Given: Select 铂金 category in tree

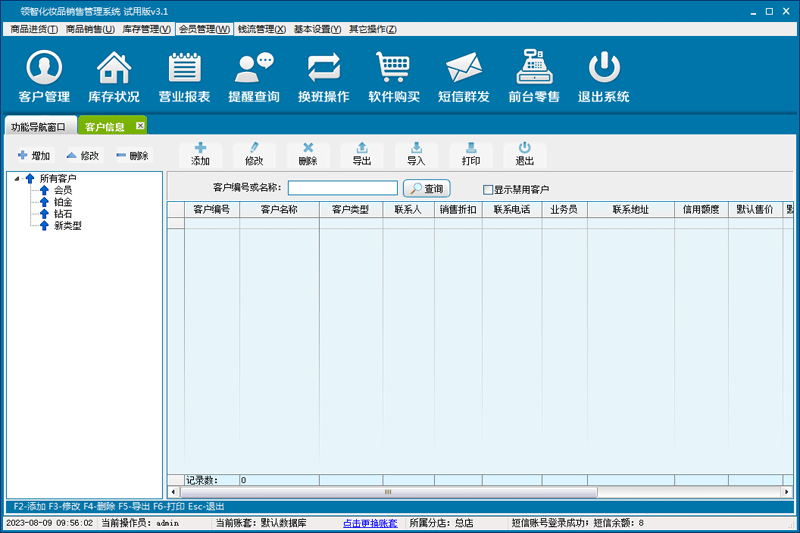Looking at the screenshot, I should pyautogui.click(x=63, y=202).
